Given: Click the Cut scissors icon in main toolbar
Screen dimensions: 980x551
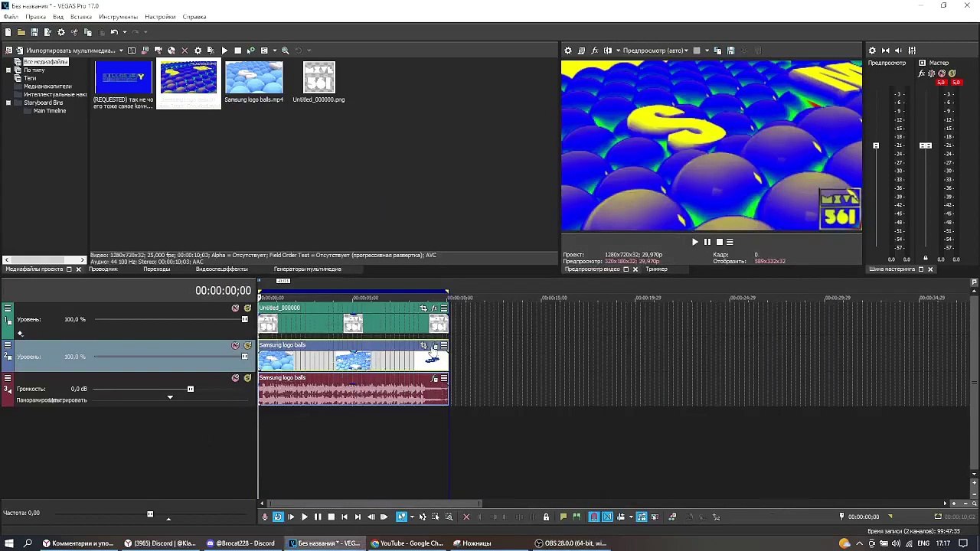Looking at the screenshot, I should coord(74,32).
